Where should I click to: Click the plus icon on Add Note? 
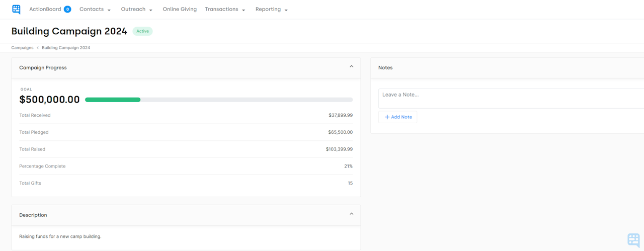[387, 117]
